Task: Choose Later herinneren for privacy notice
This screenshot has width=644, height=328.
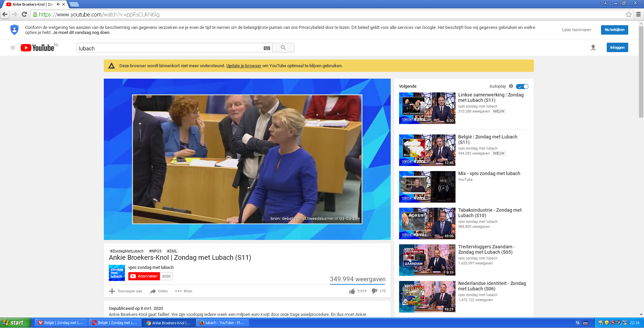Action: [x=576, y=30]
